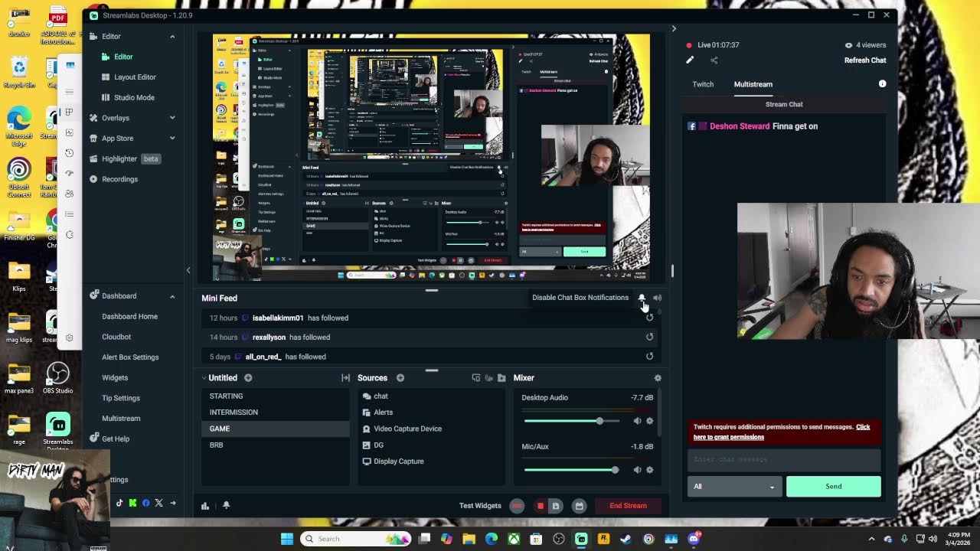Replay the isabellakimm01 follow alert
This screenshot has height=551, width=980.
tap(649, 318)
